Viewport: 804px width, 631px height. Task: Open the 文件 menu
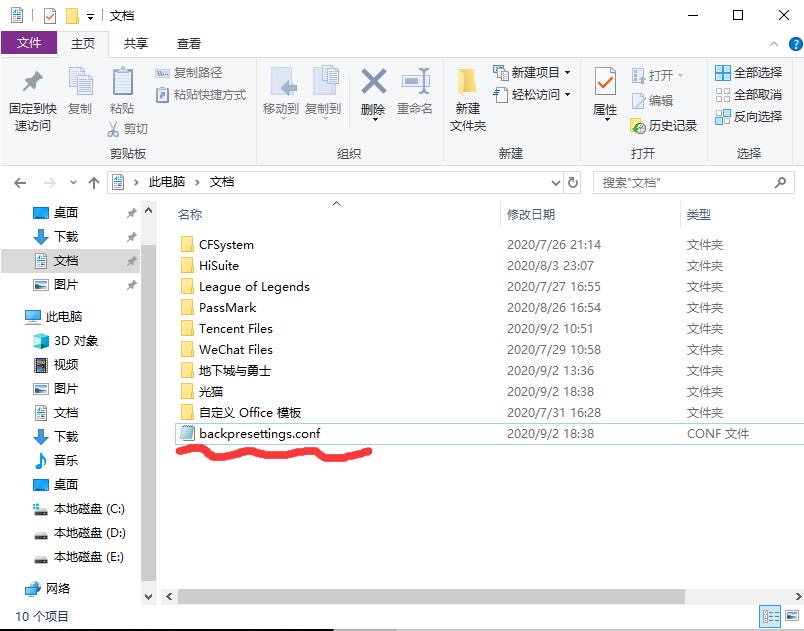click(30, 44)
